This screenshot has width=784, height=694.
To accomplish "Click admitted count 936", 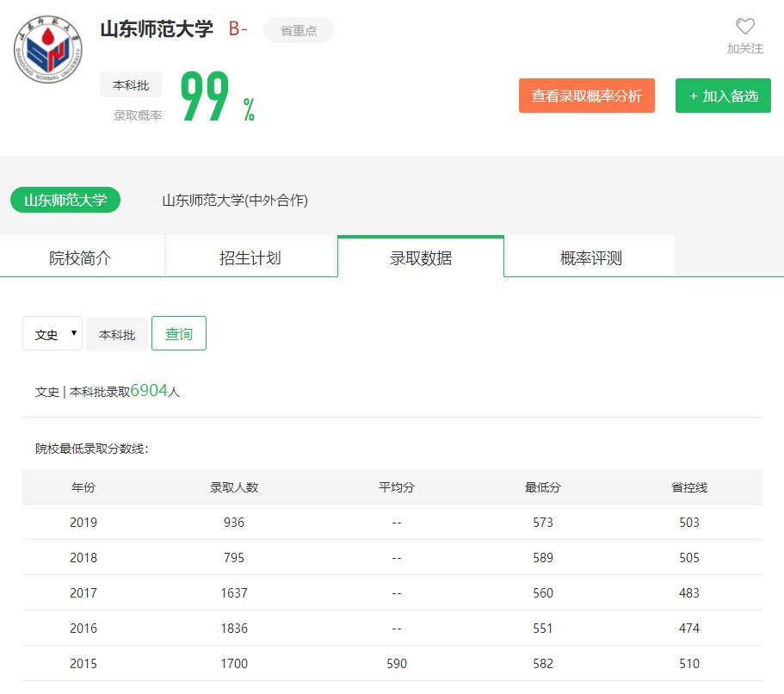I will (x=234, y=523).
